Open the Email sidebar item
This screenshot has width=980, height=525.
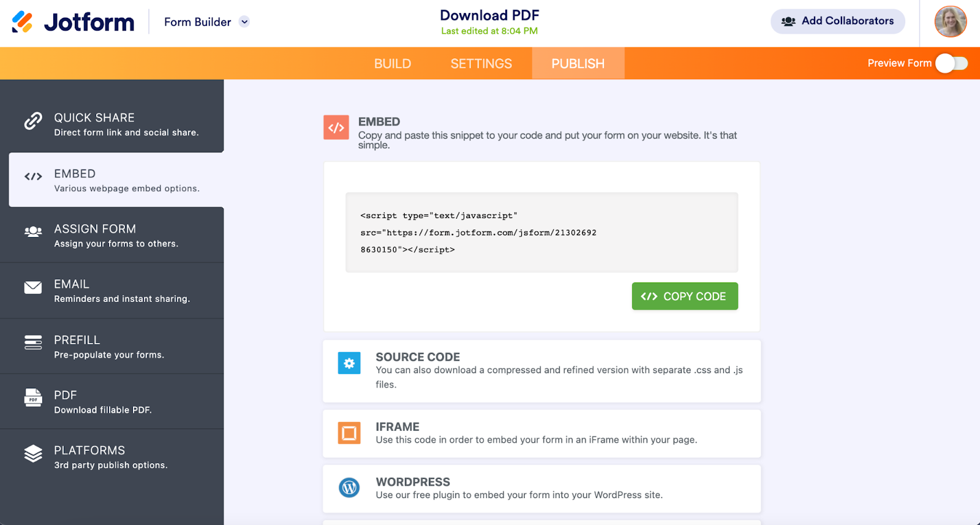[x=112, y=291]
